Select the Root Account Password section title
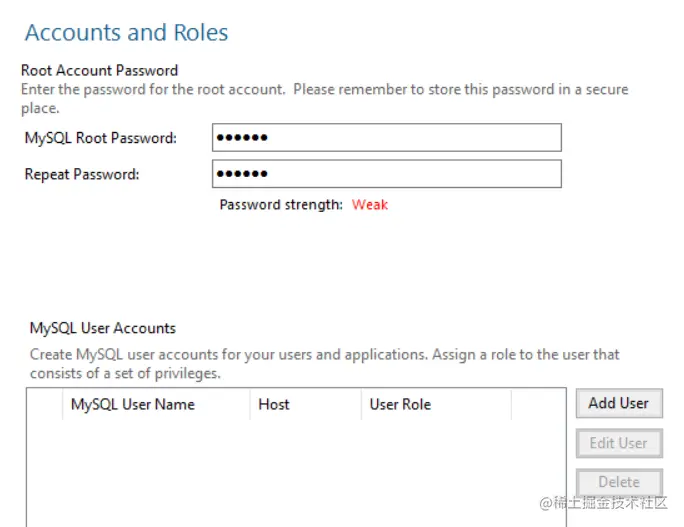Screen dimensions: 684x527 click(99, 70)
